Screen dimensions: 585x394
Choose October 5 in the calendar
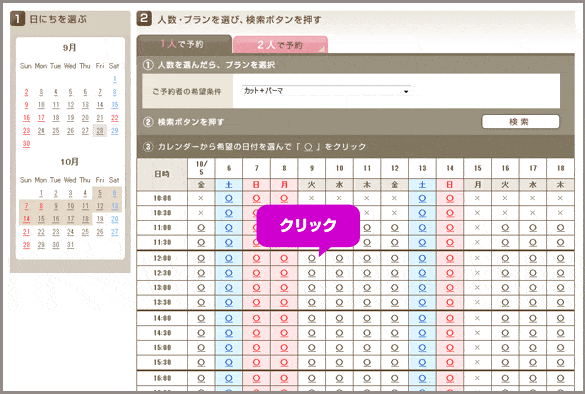[x=100, y=193]
